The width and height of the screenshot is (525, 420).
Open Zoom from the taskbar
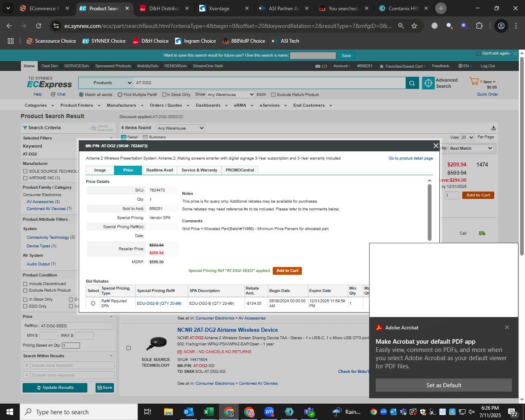[269, 412]
